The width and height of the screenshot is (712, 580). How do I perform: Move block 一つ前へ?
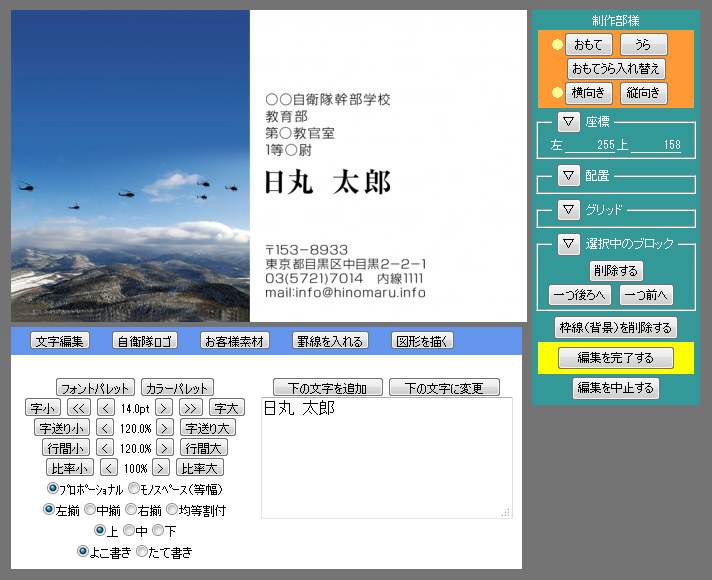pos(646,295)
